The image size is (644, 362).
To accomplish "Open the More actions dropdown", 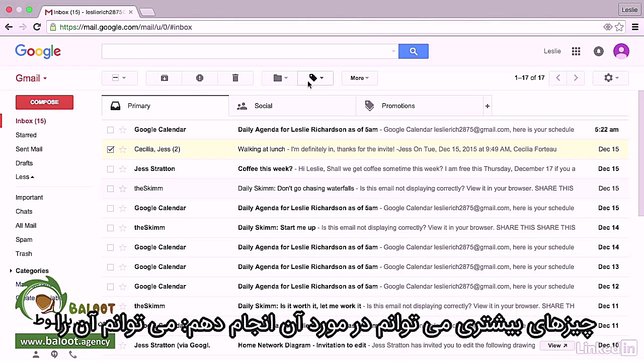I will [x=358, y=78].
